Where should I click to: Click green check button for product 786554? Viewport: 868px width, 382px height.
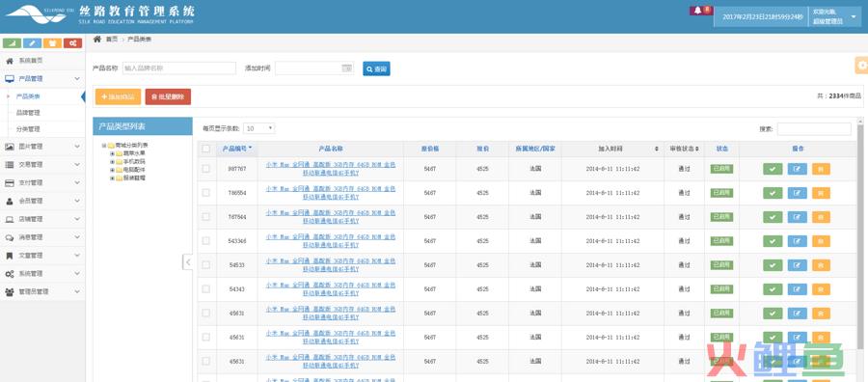point(773,193)
